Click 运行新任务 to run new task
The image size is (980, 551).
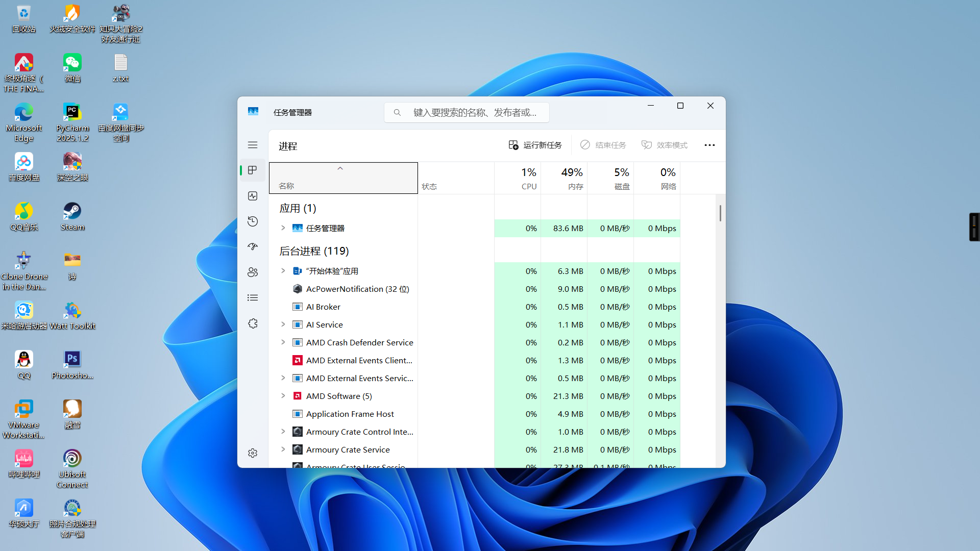[535, 145]
